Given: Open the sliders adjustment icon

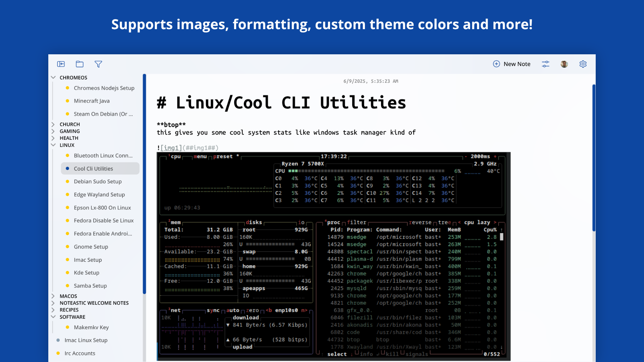Looking at the screenshot, I should [546, 64].
